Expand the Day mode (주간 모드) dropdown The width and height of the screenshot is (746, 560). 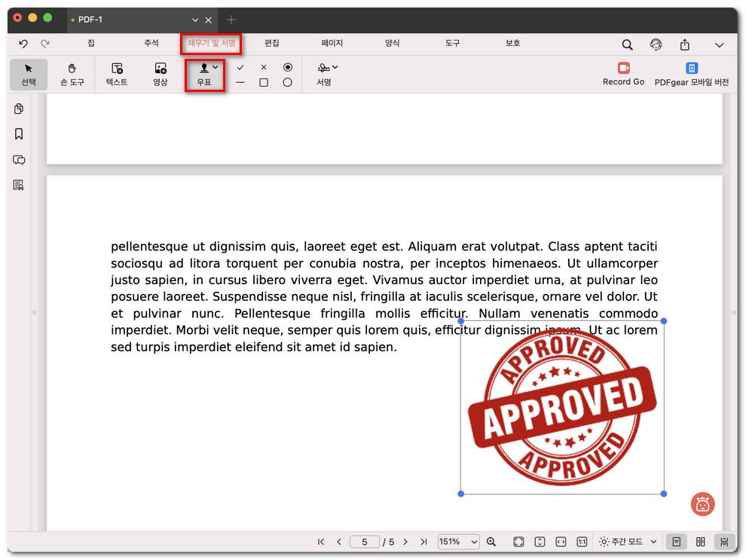(x=653, y=542)
